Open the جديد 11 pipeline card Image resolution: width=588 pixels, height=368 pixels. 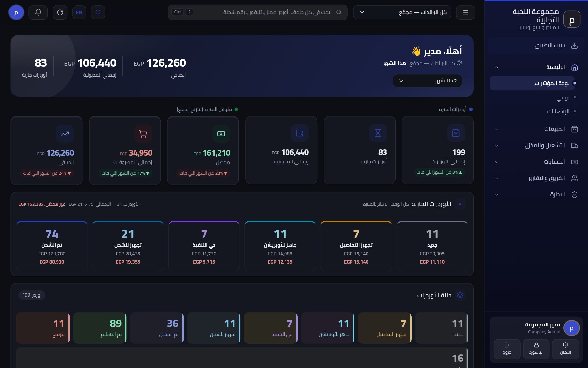[432, 246]
